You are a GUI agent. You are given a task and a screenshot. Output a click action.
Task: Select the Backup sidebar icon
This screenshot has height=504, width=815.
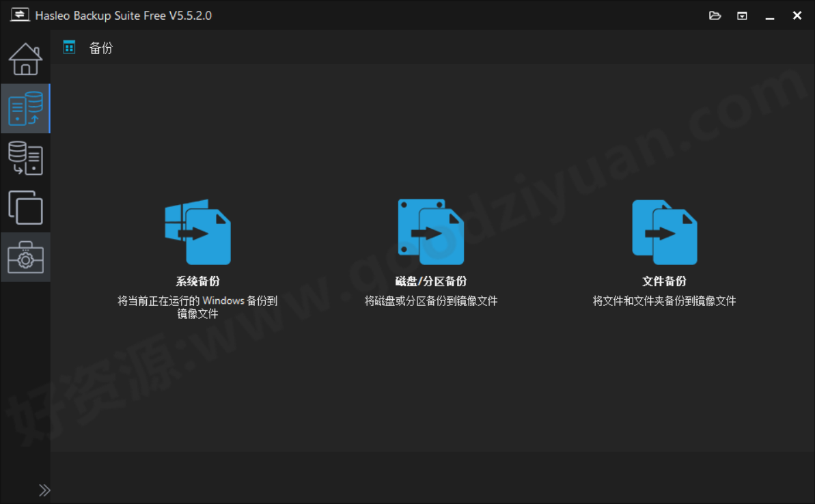pos(25,108)
